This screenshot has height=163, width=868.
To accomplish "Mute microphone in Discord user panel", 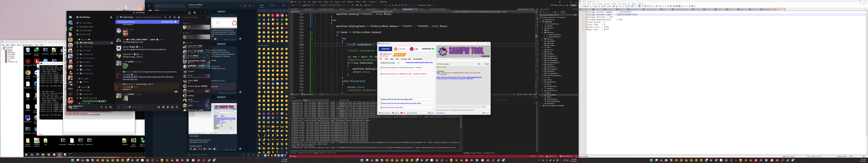I will (101, 107).
